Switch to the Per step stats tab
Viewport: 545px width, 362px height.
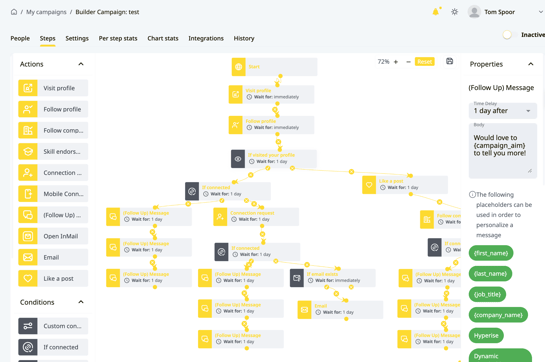tap(118, 38)
